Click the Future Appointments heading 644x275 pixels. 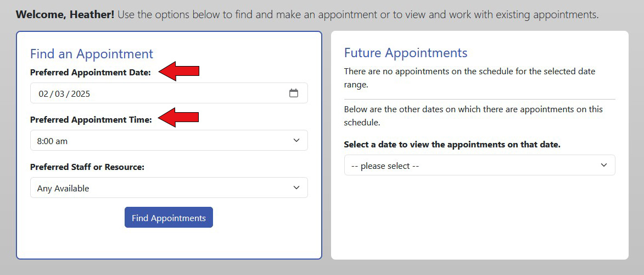[x=406, y=53]
